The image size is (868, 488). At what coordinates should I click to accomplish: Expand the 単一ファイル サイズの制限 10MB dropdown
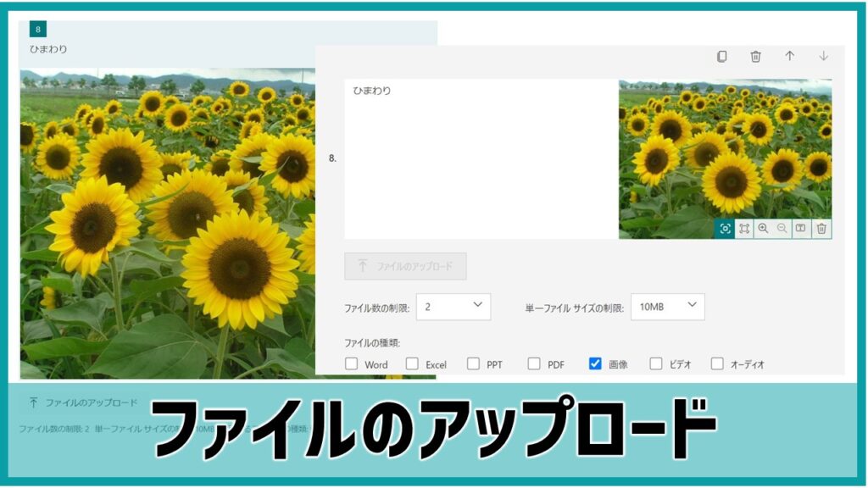pos(667,307)
